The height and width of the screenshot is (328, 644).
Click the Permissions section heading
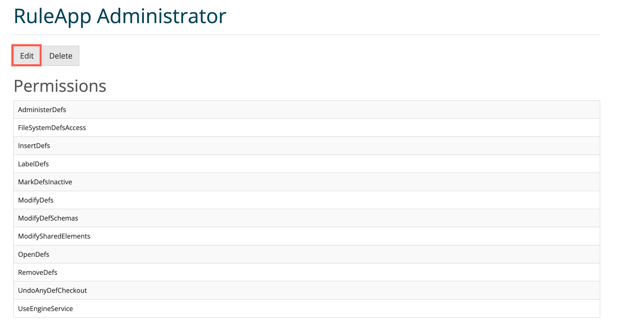pos(60,86)
